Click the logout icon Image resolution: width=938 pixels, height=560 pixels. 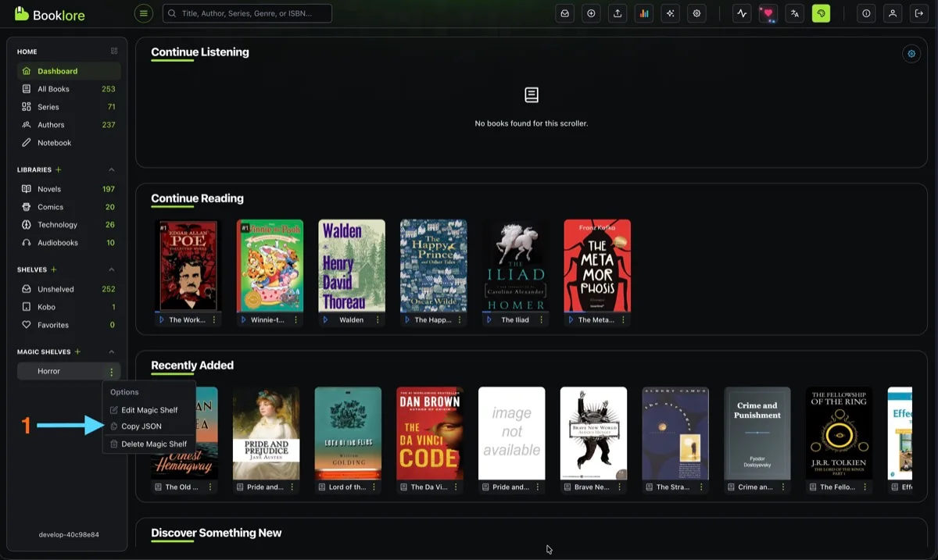point(918,13)
